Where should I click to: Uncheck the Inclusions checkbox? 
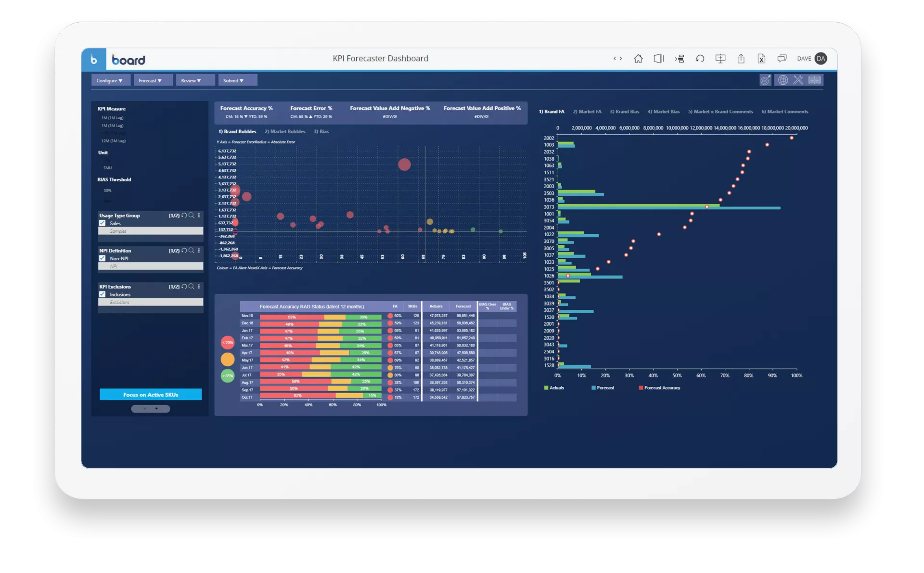tap(103, 294)
